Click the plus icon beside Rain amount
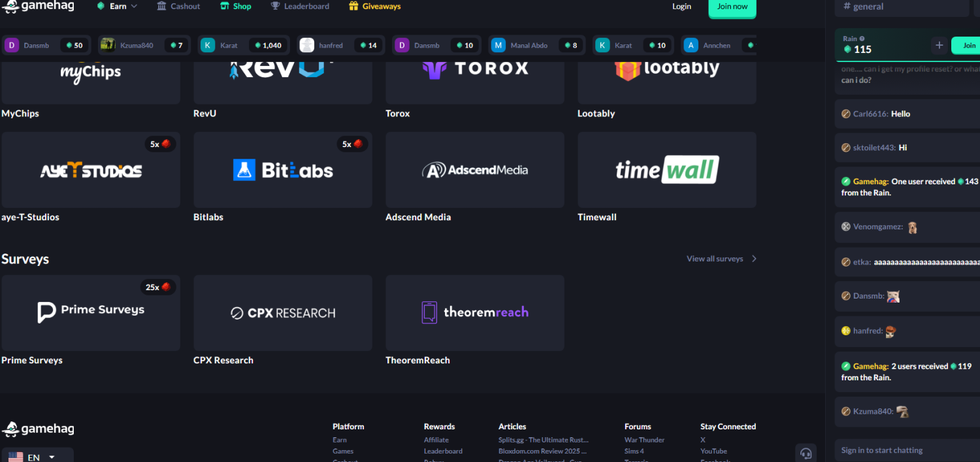This screenshot has width=980, height=462. pos(939,45)
